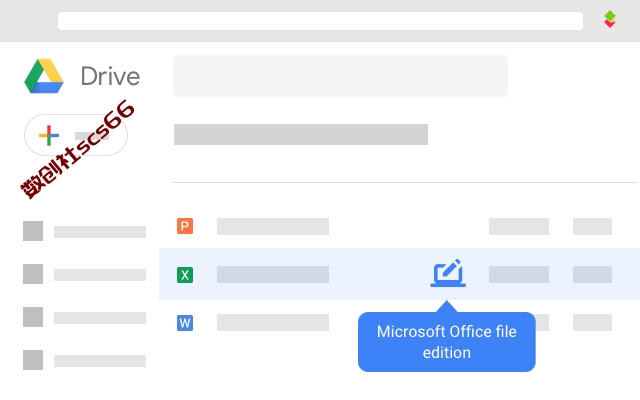Click the Microsoft Office file edition tooltip
Screen dimensions: 640x400
pos(447,342)
